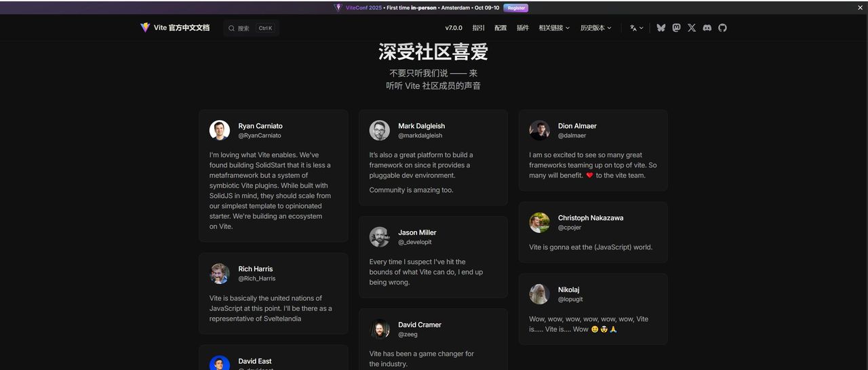
Task: Open the @cpojer handle
Action: click(570, 227)
